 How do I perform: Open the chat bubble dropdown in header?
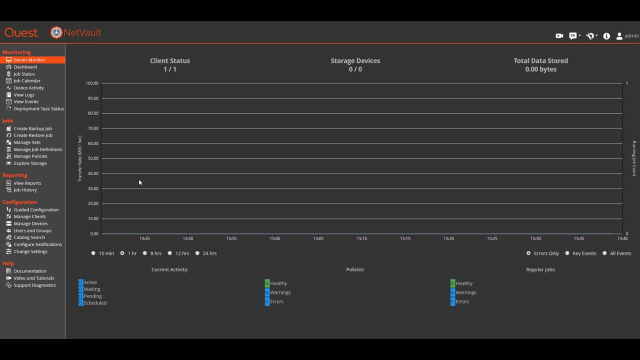(x=575, y=36)
